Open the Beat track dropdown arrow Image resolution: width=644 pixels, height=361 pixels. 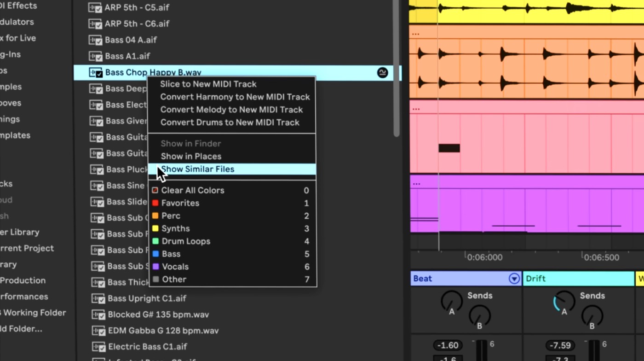pyautogui.click(x=514, y=279)
